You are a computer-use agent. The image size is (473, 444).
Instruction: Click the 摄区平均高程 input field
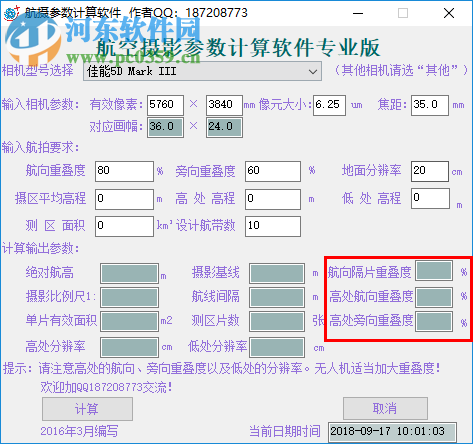pos(124,199)
